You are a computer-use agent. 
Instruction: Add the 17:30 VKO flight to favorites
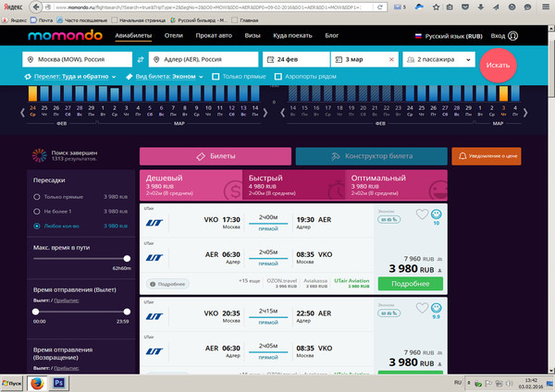[x=422, y=214]
